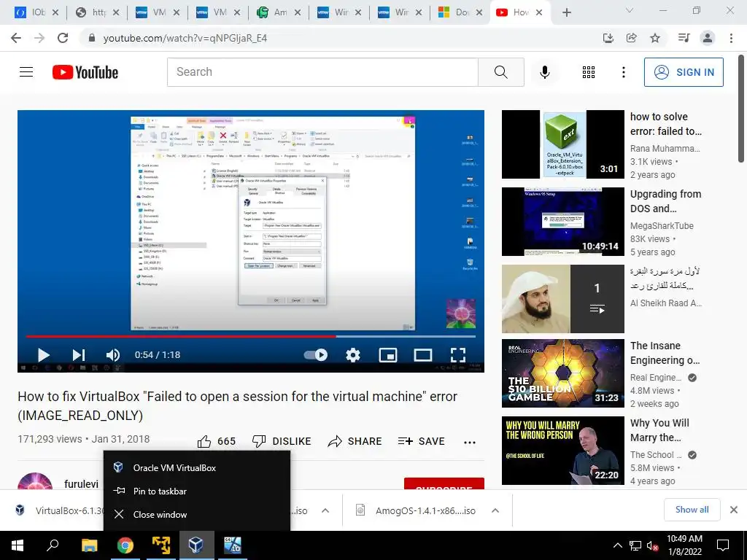Reload the page
This screenshot has width=747, height=560.
[63, 38]
